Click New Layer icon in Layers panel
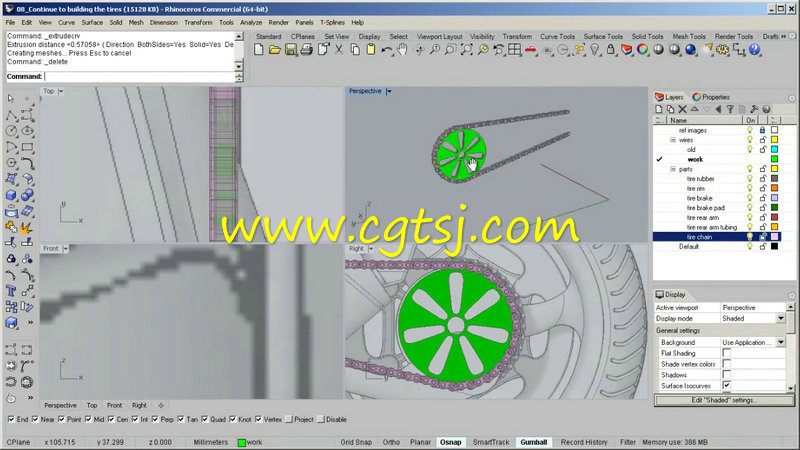 coord(659,109)
